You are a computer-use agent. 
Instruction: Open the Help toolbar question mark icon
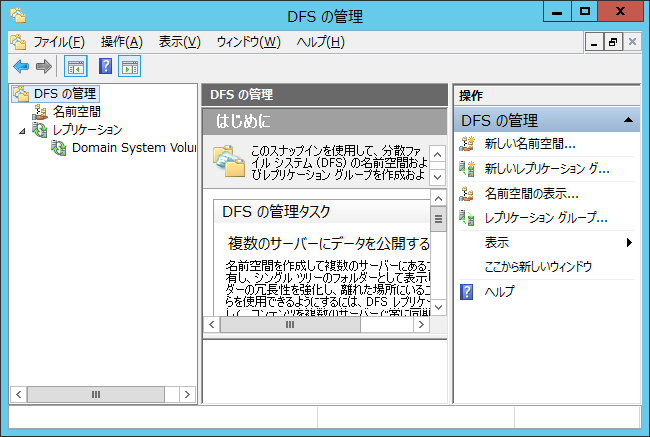click(x=105, y=66)
